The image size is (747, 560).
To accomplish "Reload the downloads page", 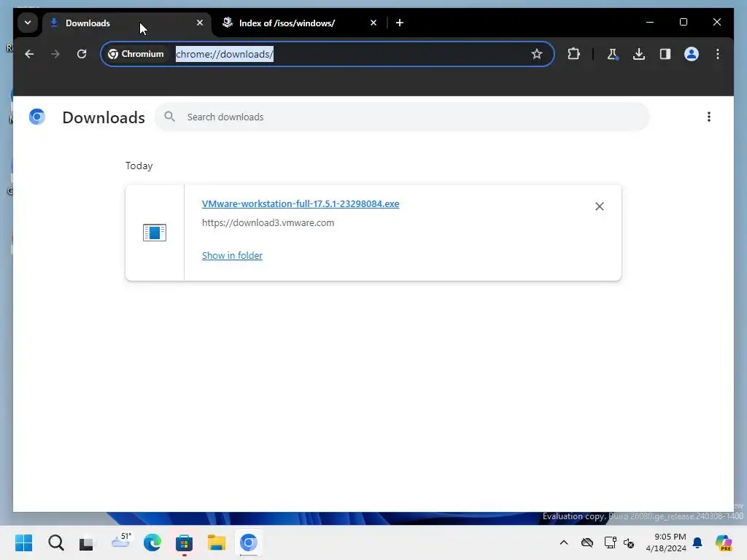I will click(82, 54).
